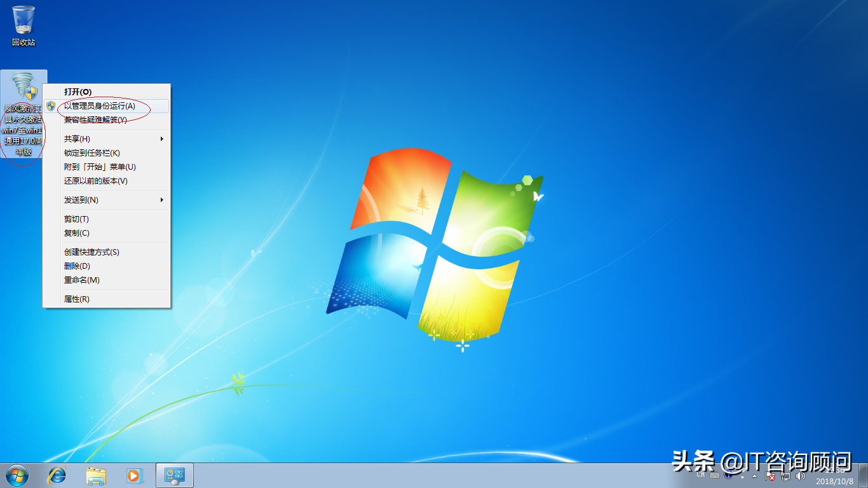This screenshot has width=868, height=488.
Task: Show hidden tray icons with the up arrow
Action: [754, 476]
